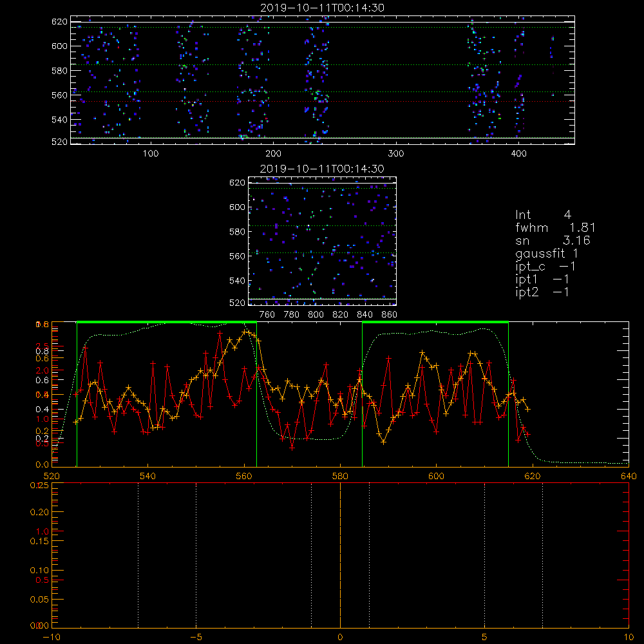Screen dimensions: 644x644
Task: Click y-axis label 560 on middle plot
Action: point(237,256)
